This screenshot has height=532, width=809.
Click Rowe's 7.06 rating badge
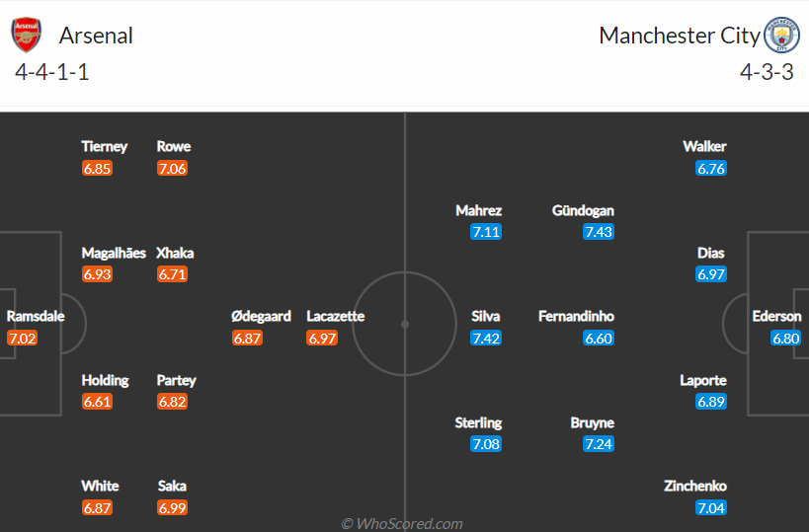[x=172, y=169]
